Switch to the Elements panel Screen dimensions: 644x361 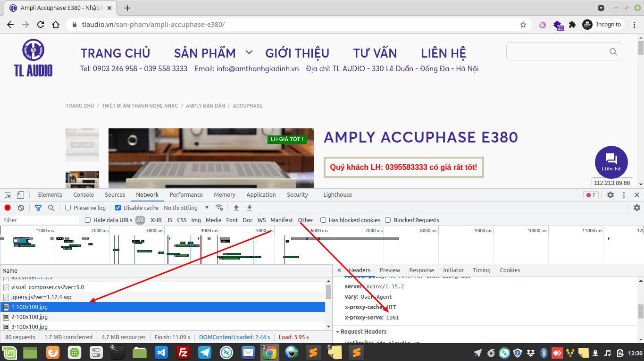[50, 195]
